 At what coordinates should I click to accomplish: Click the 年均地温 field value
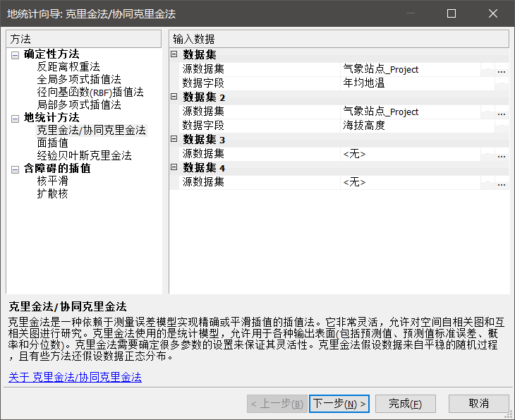(418, 83)
